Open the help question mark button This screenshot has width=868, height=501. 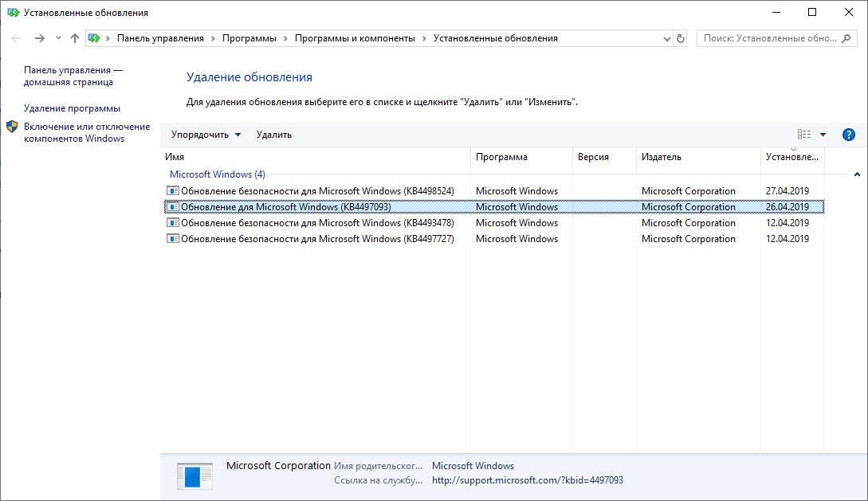(x=849, y=135)
